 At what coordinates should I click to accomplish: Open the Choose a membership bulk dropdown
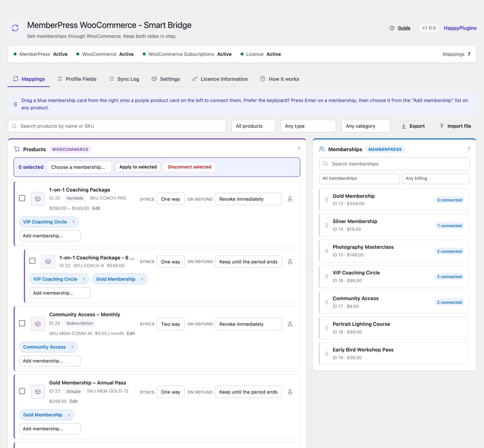point(79,167)
